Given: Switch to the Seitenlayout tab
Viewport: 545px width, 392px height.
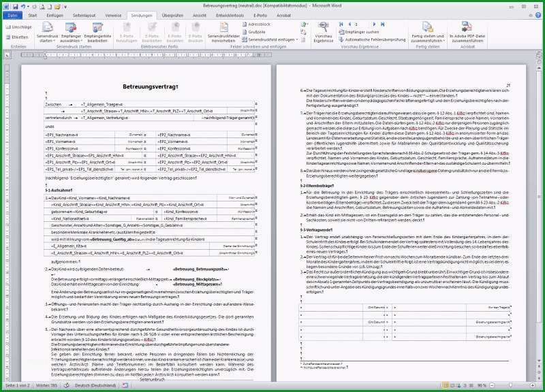Looking at the screenshot, I should coord(84,15).
